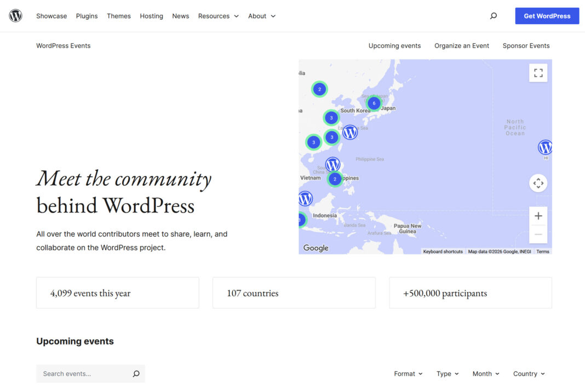Click the cluster marker labeled 6 near Japan

tap(374, 103)
